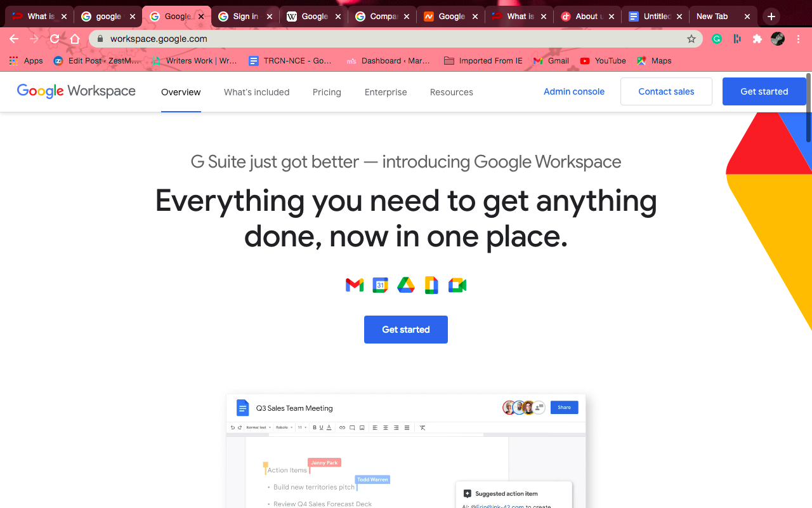The width and height of the screenshot is (812, 508).
Task: Select the insert link icon in doc toolbar
Action: click(343, 427)
